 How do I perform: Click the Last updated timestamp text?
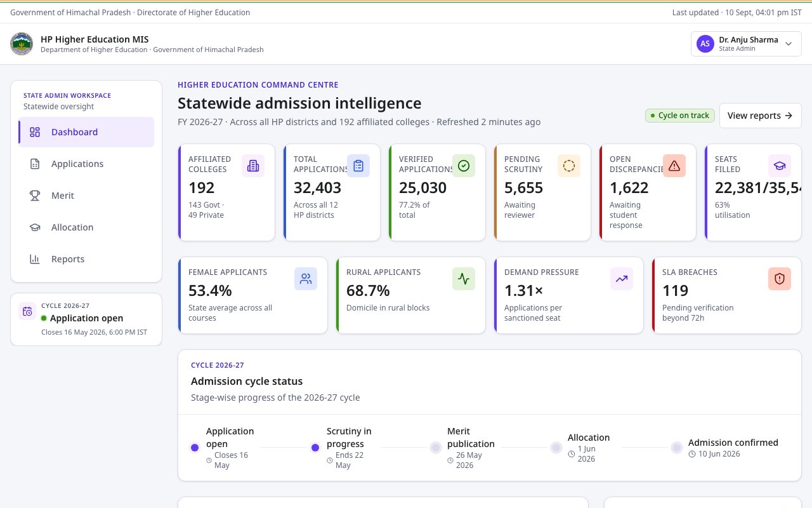(737, 13)
